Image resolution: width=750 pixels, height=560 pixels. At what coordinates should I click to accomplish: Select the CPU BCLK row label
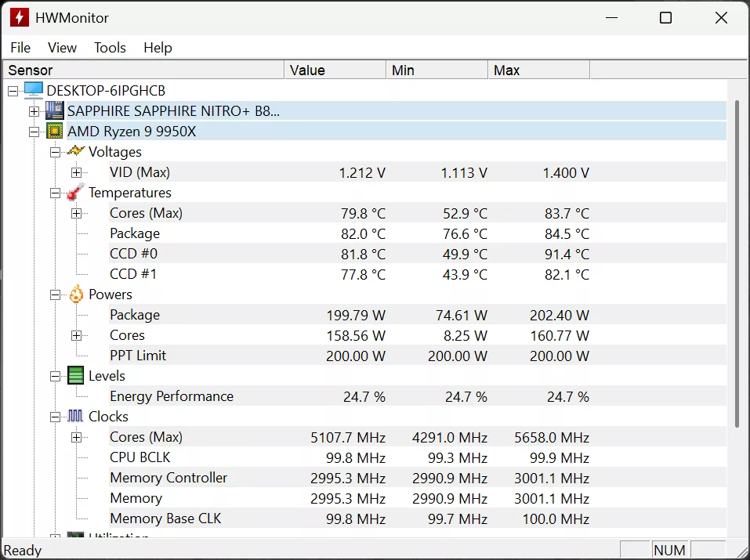point(140,457)
